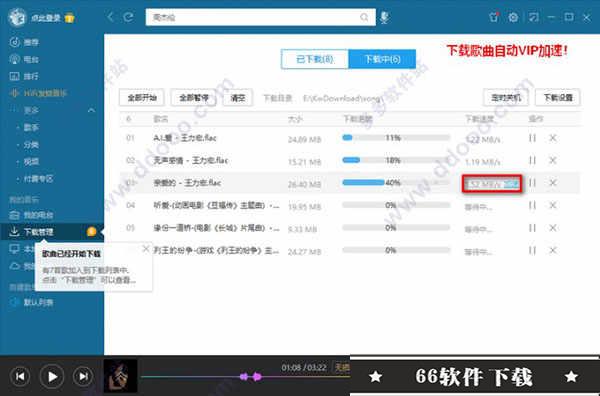This screenshot has height=396, width=600.
Task: Click the voice search microphone icon
Action: tap(385, 18)
